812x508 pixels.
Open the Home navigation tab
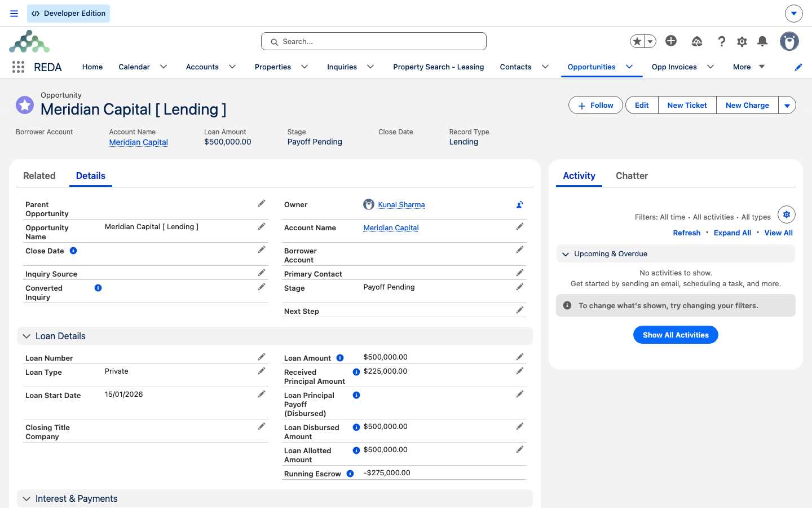(x=92, y=67)
